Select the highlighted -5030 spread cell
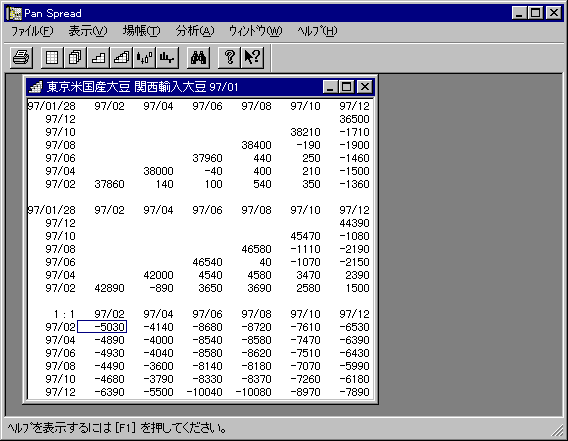The width and height of the screenshot is (568, 441). tap(102, 327)
